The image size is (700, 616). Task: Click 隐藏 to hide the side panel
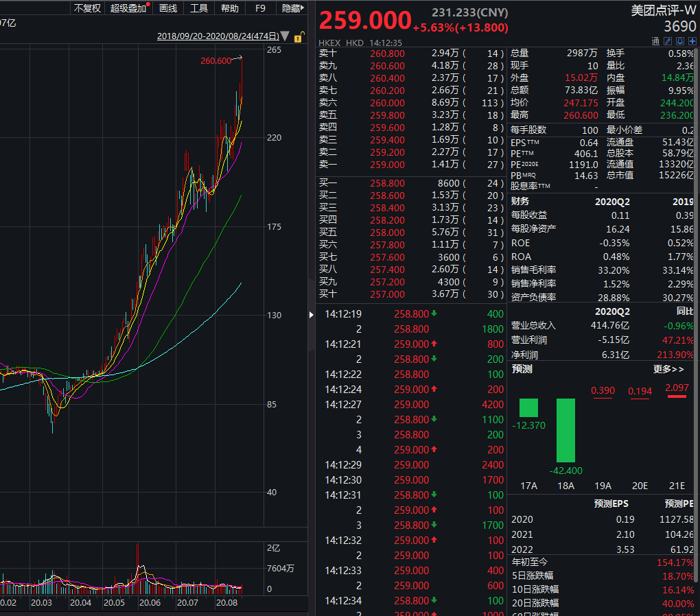click(292, 8)
